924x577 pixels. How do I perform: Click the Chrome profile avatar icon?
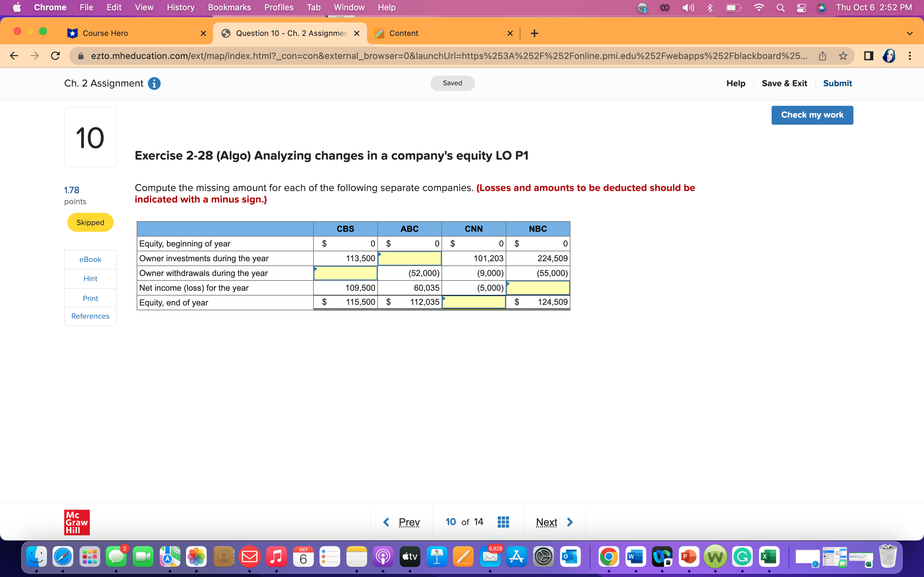(889, 56)
